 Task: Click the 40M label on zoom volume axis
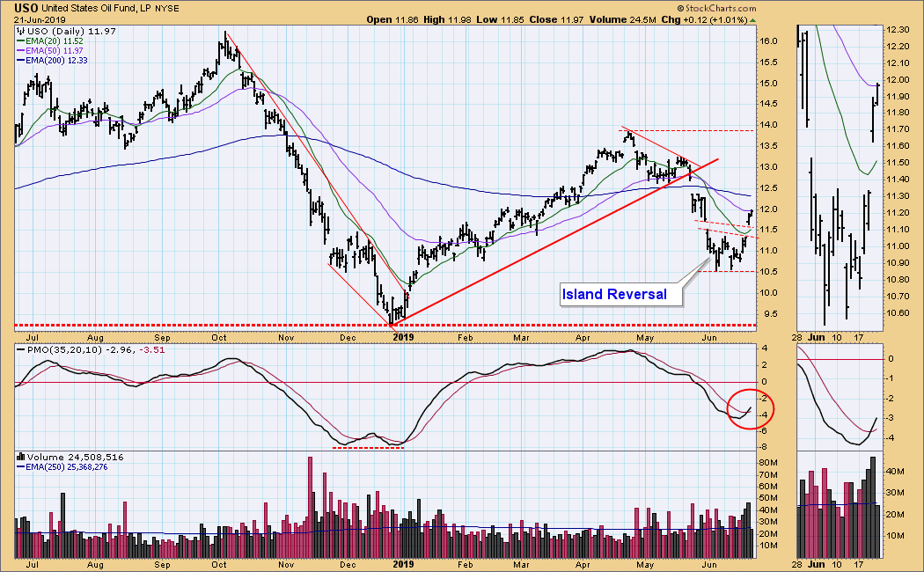coord(896,472)
